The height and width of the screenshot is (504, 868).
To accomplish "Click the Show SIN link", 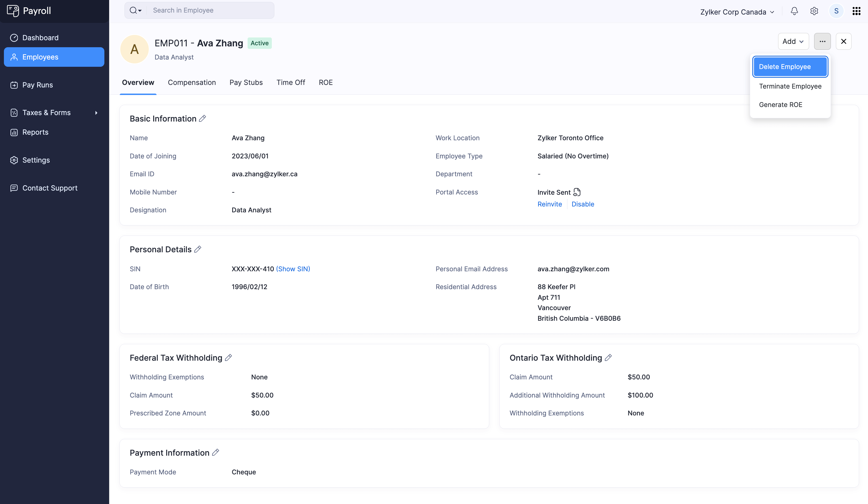I will (293, 269).
